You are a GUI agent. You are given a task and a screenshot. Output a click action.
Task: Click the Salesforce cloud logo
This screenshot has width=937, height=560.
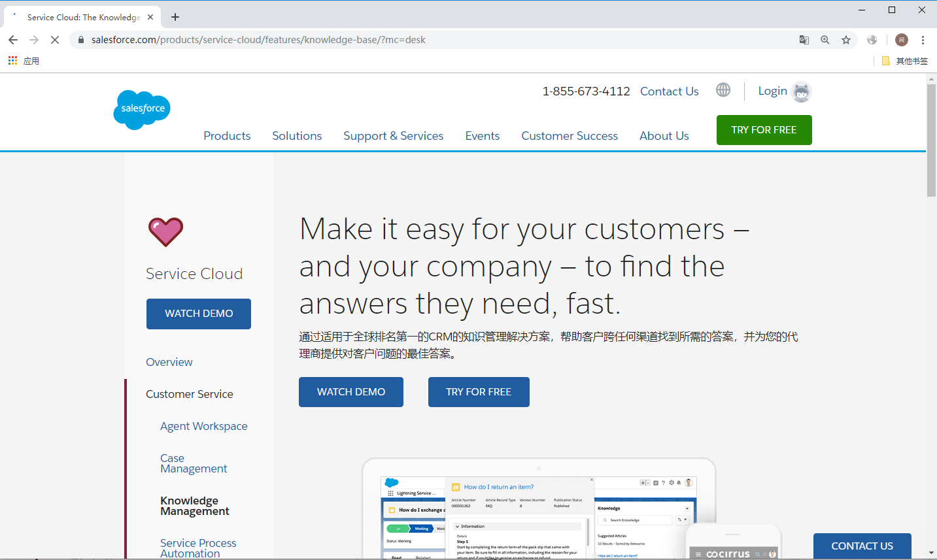[141, 109]
